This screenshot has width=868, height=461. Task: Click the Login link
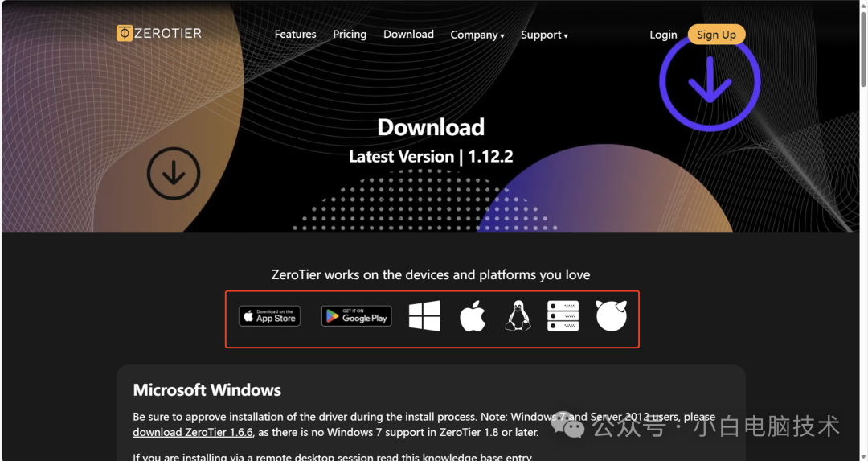pyautogui.click(x=663, y=35)
